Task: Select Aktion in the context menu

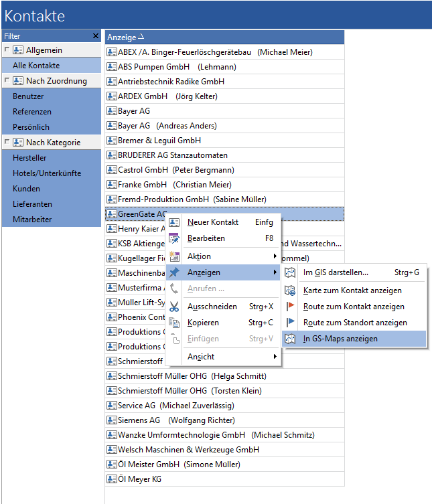Action: coord(224,256)
